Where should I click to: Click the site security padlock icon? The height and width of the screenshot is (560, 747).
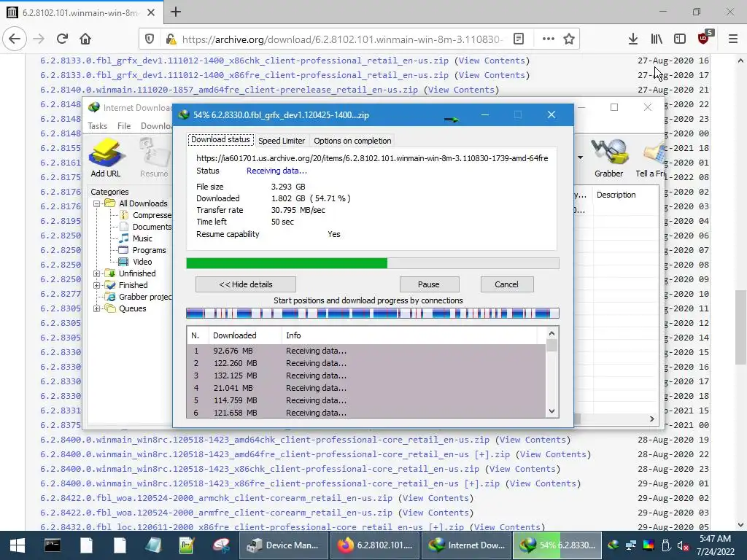pos(171,39)
